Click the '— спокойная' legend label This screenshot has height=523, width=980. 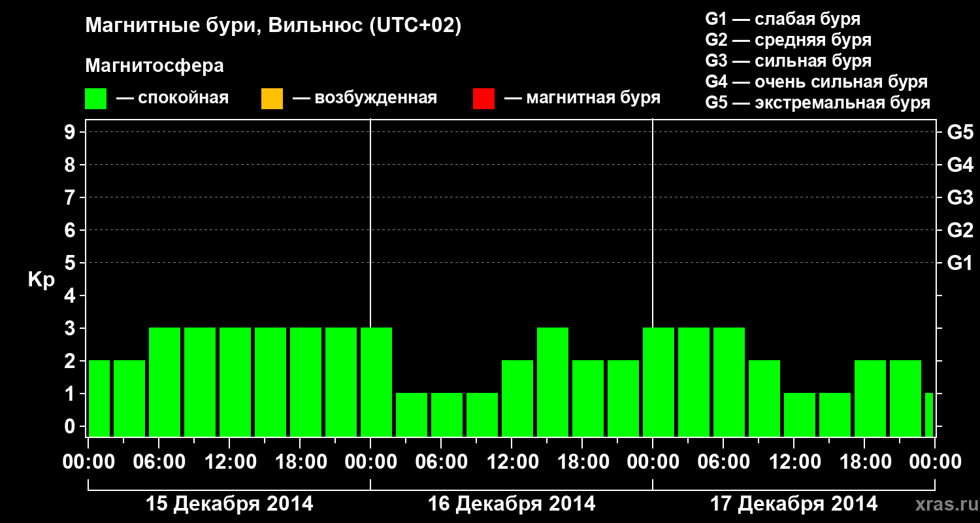172,98
